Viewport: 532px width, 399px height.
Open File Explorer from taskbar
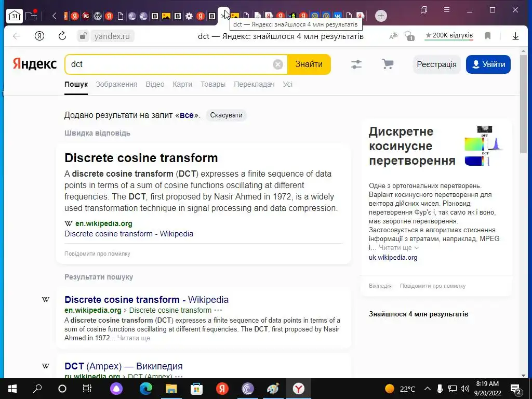[171, 389]
